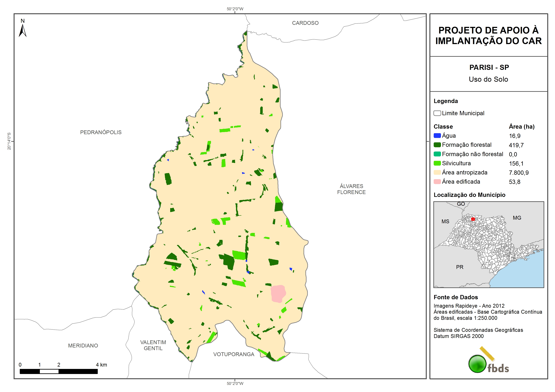
Task: Click the north arrow symbol
Action: coord(22,30)
